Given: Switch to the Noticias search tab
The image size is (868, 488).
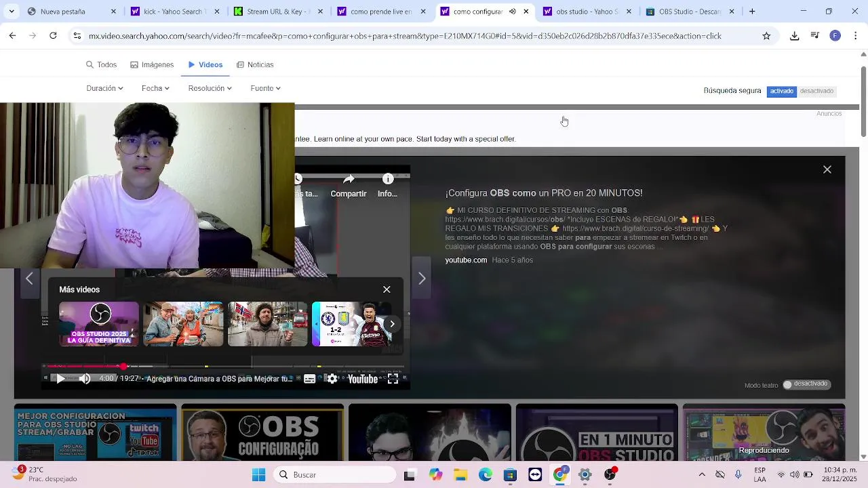Looking at the screenshot, I should (255, 64).
